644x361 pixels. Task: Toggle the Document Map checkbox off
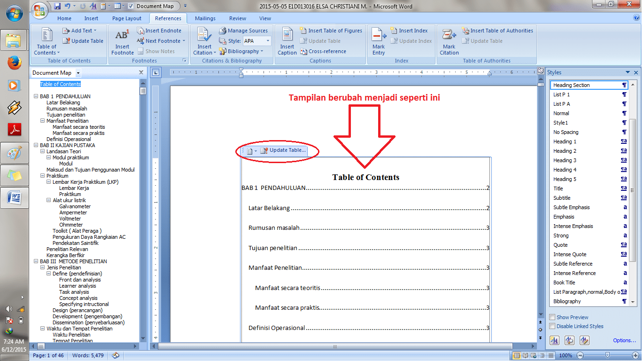130,6
